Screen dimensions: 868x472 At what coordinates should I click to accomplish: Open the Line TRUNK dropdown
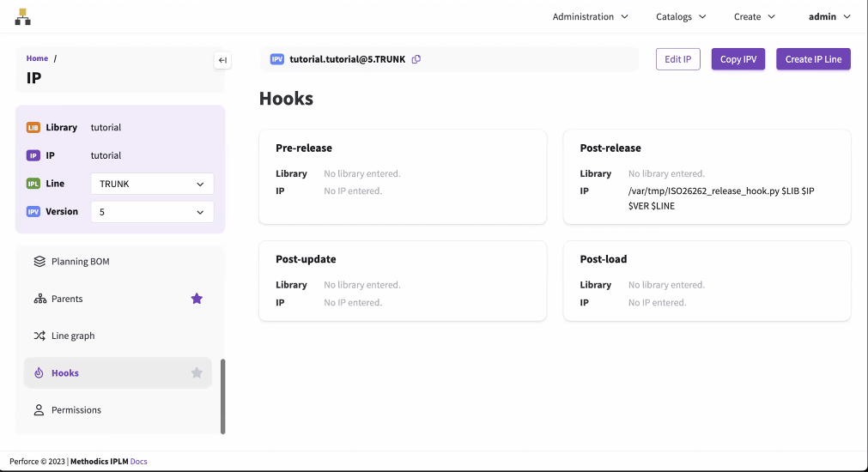coord(152,184)
